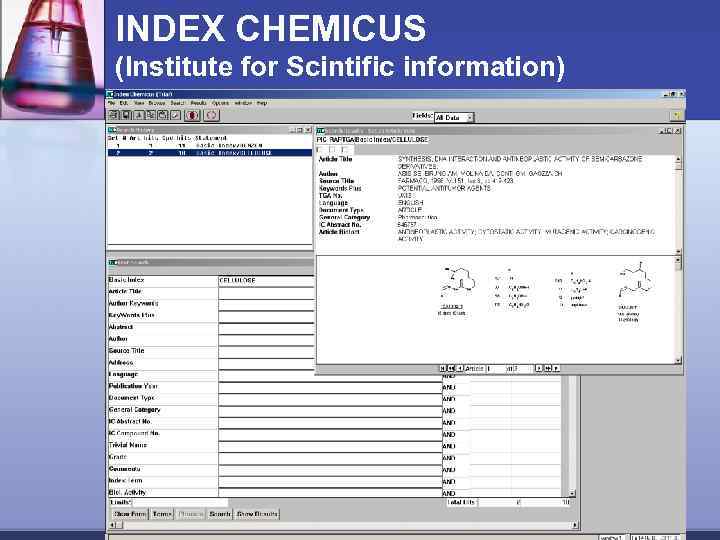Click the floppy disk save toolbar icon
Image resolution: width=720 pixels, height=540 pixels.
tap(126, 115)
